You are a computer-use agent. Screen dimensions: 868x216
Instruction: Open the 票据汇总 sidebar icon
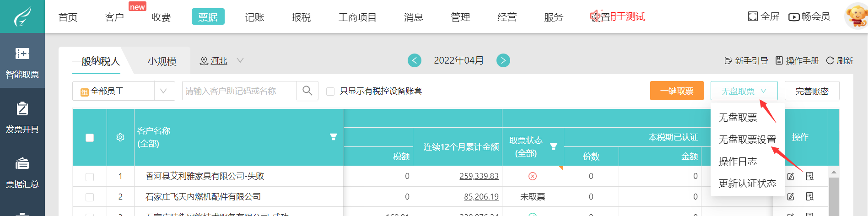tap(22, 171)
